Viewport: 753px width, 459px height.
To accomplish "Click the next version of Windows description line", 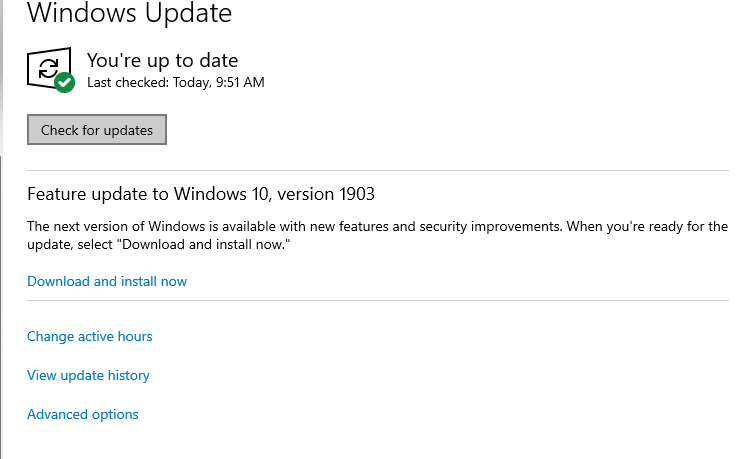I will point(377,226).
